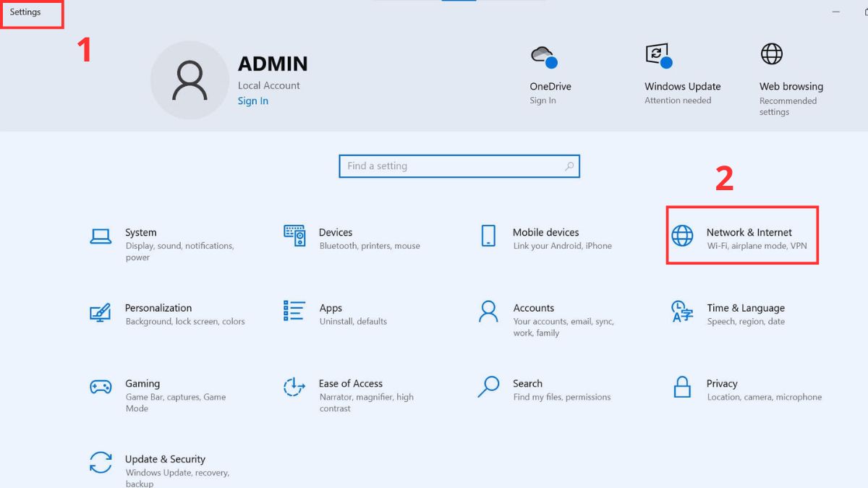Open the Devices category label
Screen dimensions: 868x488
point(336,232)
